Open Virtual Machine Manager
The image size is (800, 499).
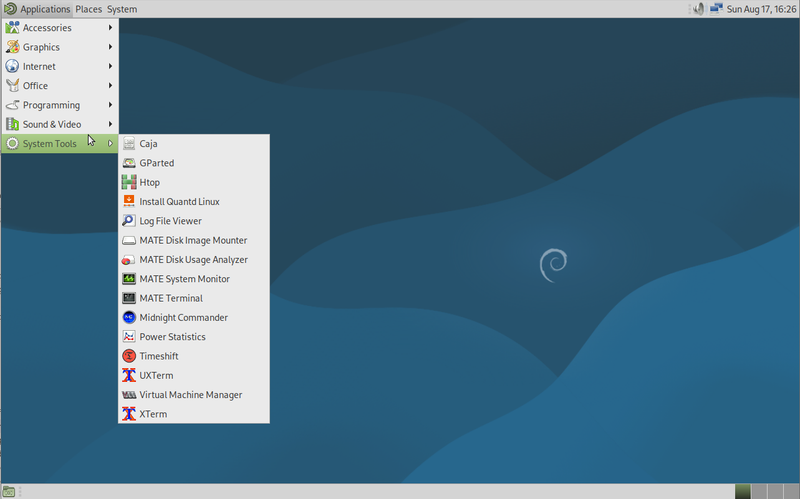click(194, 395)
